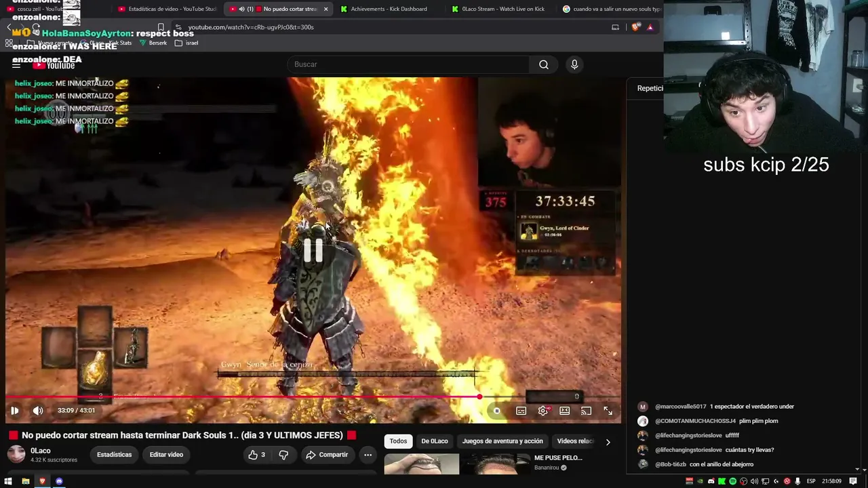Open the Kick tray icon
This screenshot has width=868, height=488.
coord(722,481)
